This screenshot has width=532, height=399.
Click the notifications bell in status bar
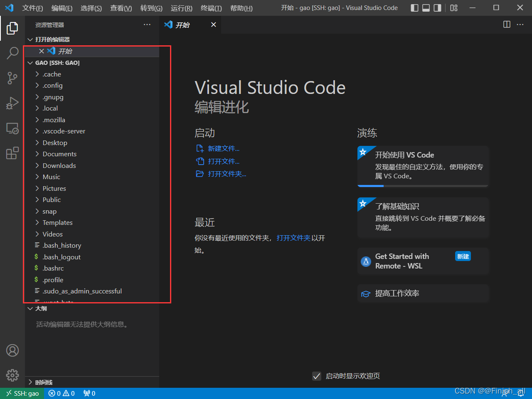pyautogui.click(x=521, y=393)
